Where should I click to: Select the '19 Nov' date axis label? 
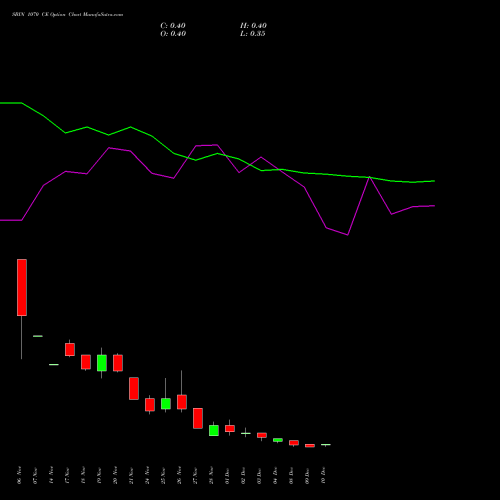(99, 475)
